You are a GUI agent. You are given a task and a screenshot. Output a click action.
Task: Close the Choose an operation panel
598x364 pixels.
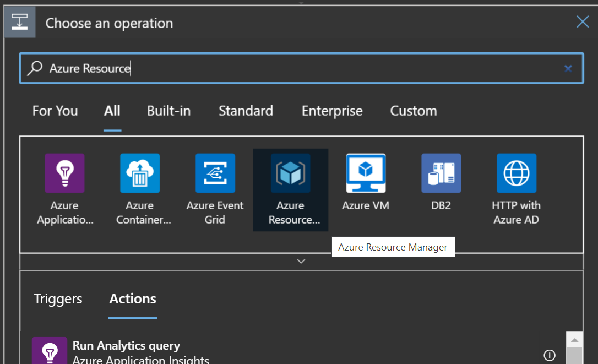582,22
